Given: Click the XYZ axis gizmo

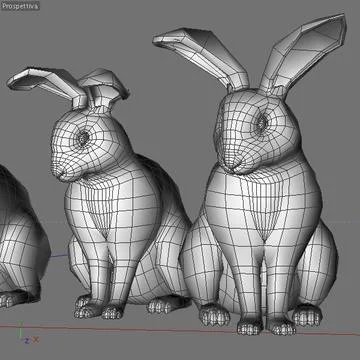Looking at the screenshot, I should 26,333.
